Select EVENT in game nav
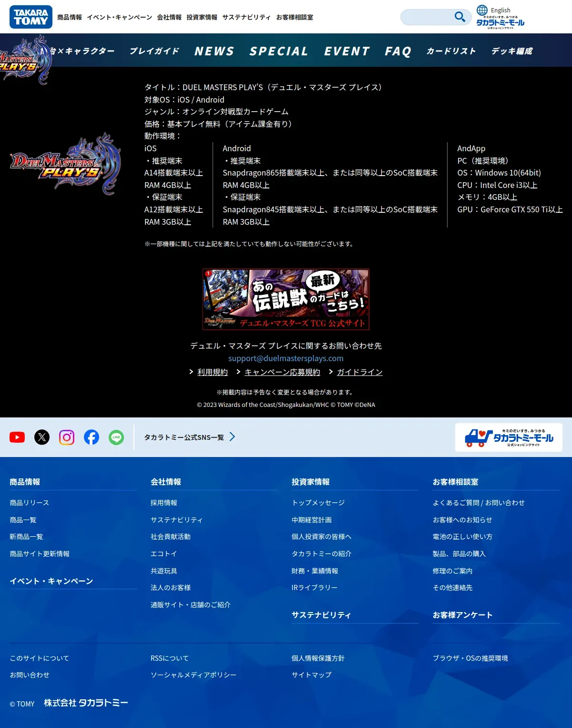 tap(347, 51)
